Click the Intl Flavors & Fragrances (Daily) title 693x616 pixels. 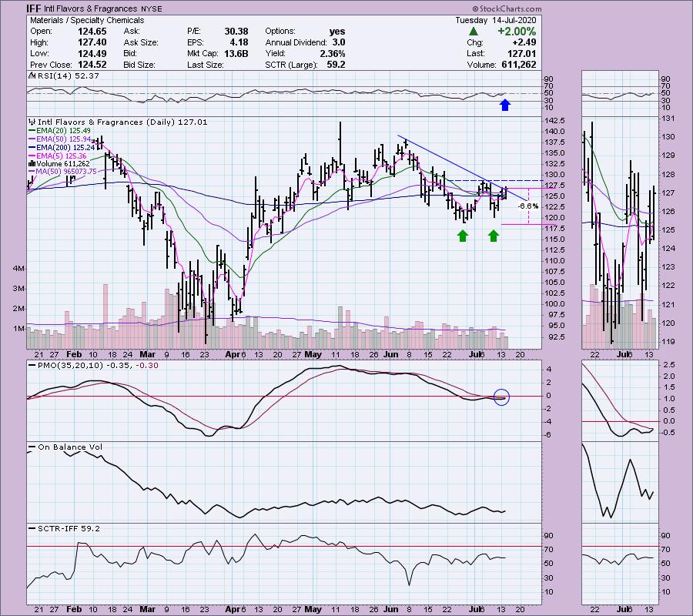tap(122, 122)
